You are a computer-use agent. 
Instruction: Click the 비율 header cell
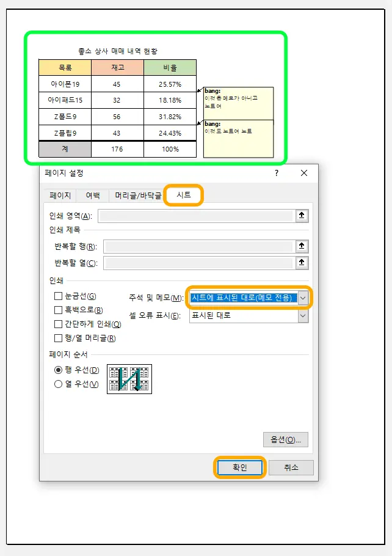coord(170,67)
